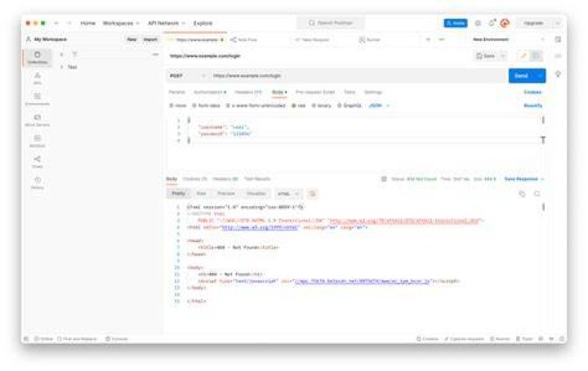Open the collections panel three-dots menu
This screenshot has width=588, height=371.
click(155, 55)
